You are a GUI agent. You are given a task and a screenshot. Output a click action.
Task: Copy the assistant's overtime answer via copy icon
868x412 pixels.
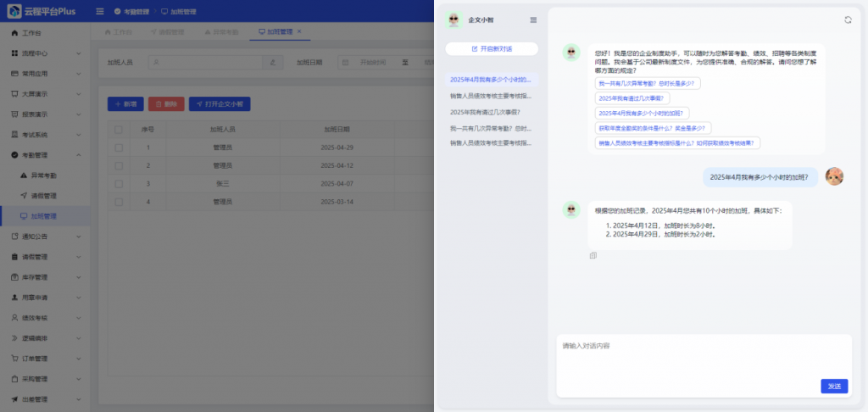(593, 256)
